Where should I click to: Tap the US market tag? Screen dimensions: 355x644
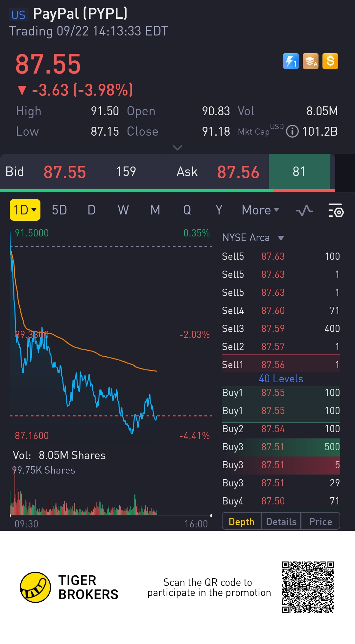pyautogui.click(x=18, y=15)
